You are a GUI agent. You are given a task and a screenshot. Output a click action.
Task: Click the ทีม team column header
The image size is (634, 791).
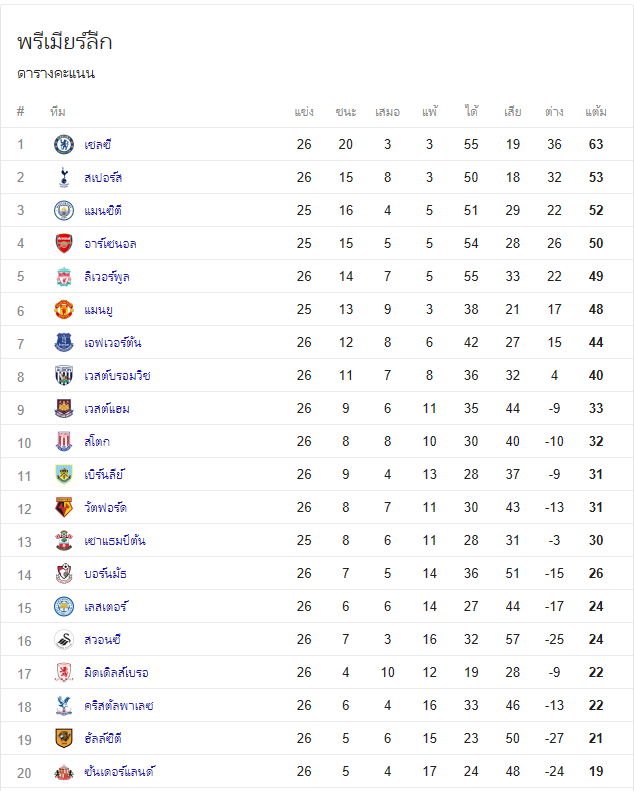pyautogui.click(x=58, y=111)
